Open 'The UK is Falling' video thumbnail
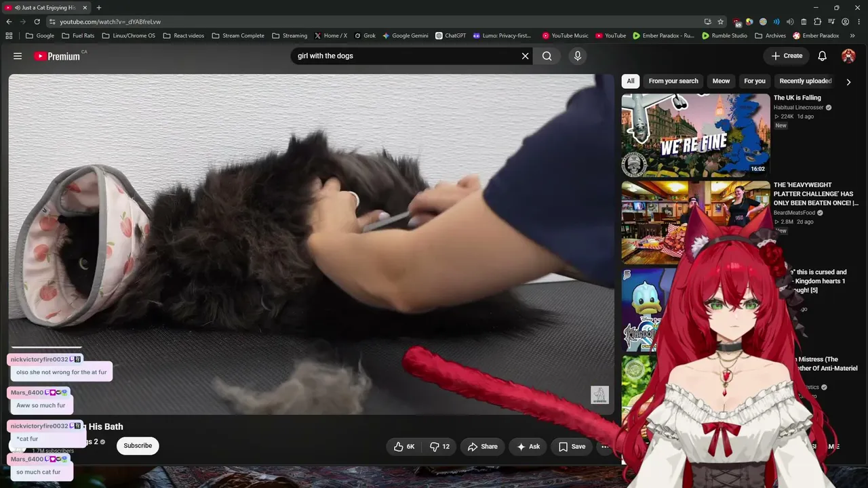This screenshot has height=488, width=868. click(x=696, y=136)
